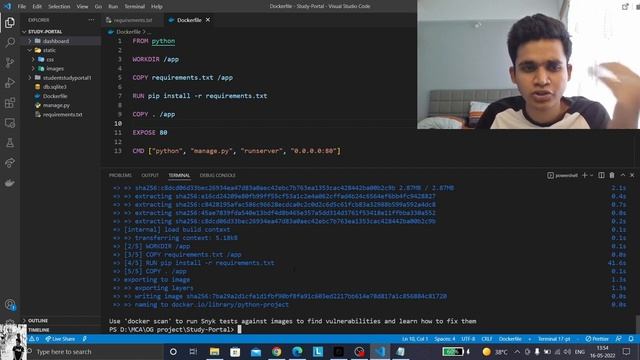Viewport: 640px width, 360px height.
Task: Click python base image in FROM line
Action: pyautogui.click(x=163, y=41)
